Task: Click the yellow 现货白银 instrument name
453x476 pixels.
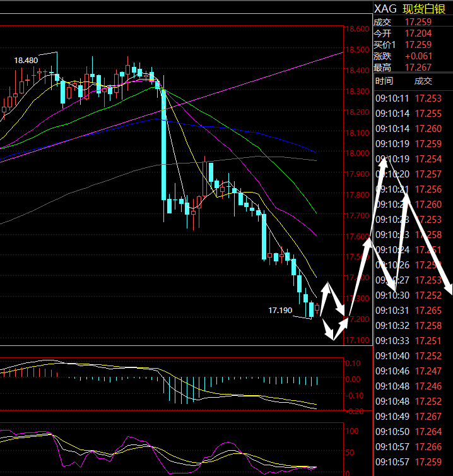Action: (x=425, y=8)
